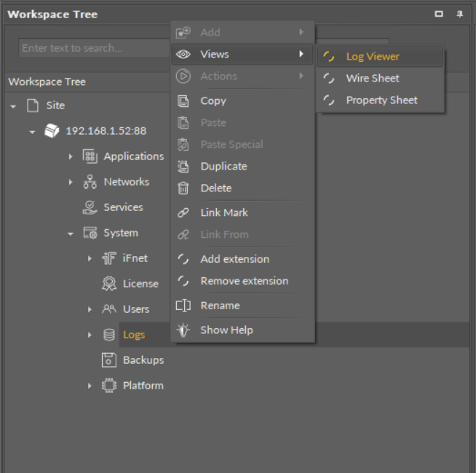Click the Users group icon
476x473 pixels.
click(x=109, y=309)
